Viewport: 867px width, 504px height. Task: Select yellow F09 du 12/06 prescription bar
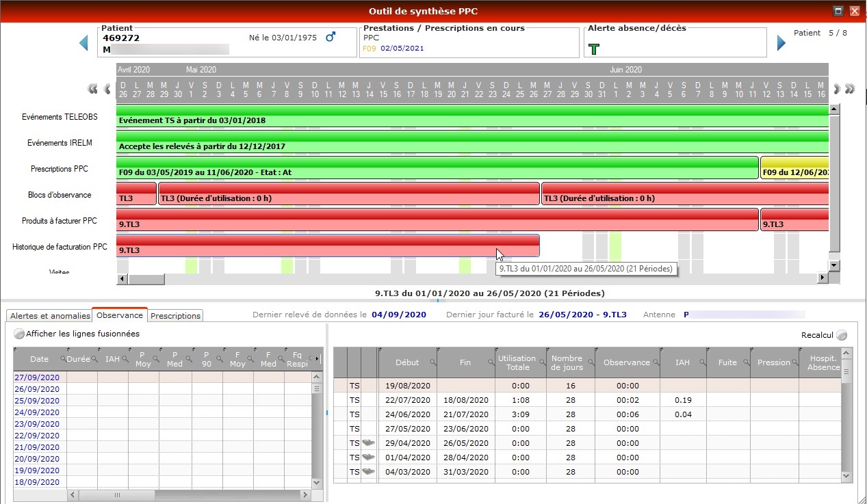(794, 168)
